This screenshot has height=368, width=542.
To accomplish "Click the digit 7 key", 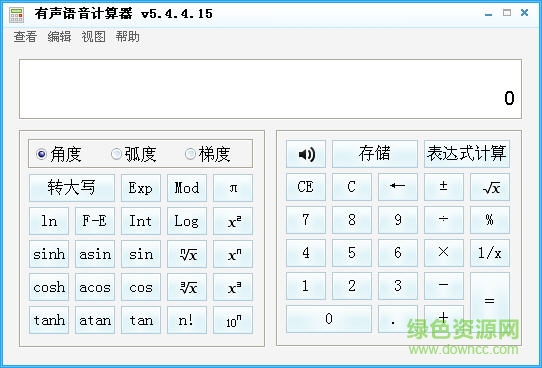I will point(306,220).
